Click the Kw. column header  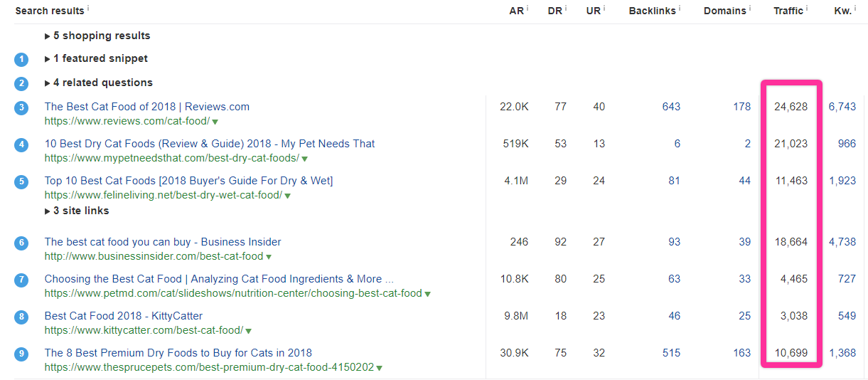tap(842, 11)
